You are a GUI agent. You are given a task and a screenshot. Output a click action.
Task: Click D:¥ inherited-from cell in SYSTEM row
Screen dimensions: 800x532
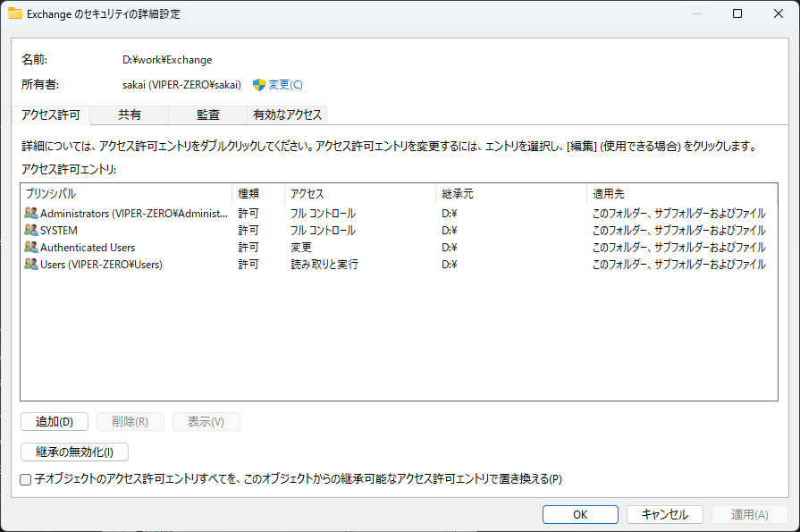(450, 231)
